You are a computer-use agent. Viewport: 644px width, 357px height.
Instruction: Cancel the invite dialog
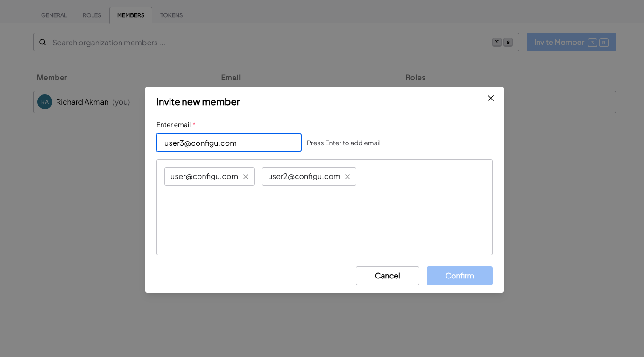click(388, 276)
